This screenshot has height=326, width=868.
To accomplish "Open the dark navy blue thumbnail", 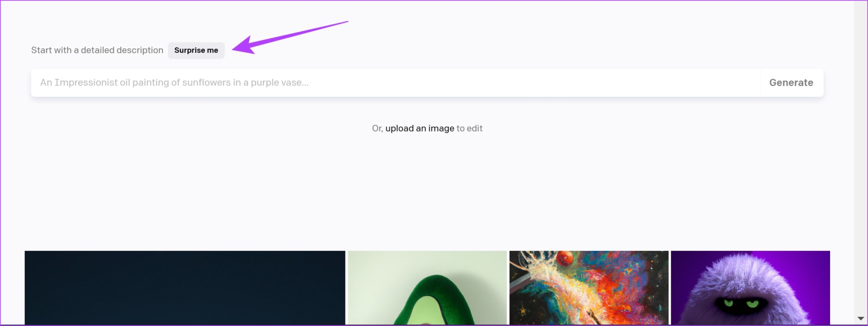I will (x=185, y=288).
